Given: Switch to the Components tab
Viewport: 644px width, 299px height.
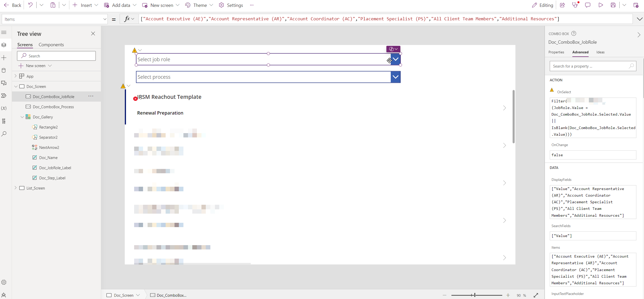Looking at the screenshot, I should click(51, 45).
